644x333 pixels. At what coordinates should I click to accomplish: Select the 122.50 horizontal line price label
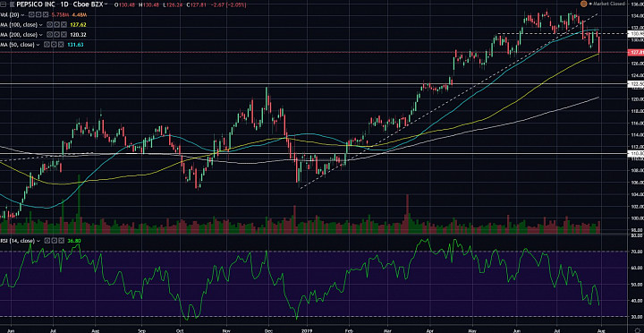636,84
